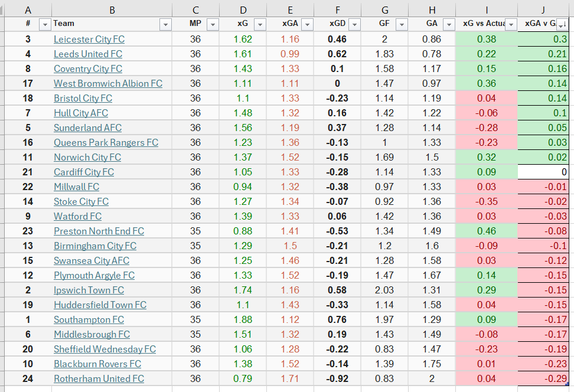Select Preston's xG vs Actual cell 0.46

point(487,231)
